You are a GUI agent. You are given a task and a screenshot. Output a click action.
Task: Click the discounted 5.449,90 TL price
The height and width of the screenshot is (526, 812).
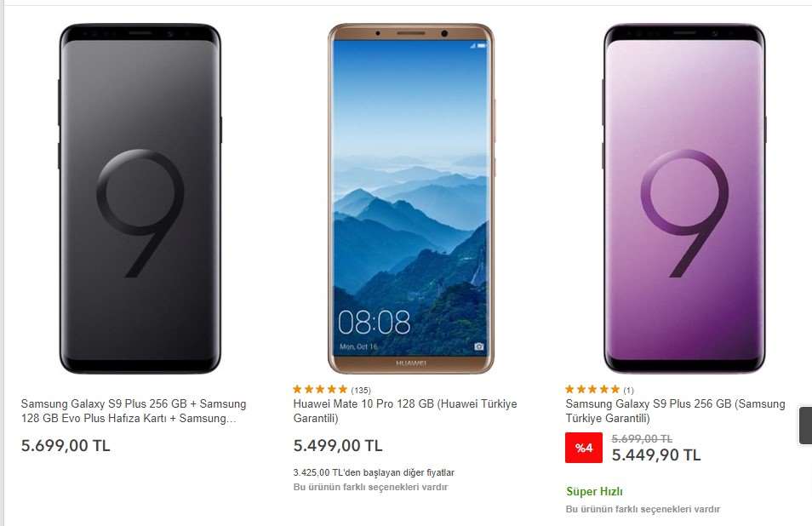coord(656,455)
